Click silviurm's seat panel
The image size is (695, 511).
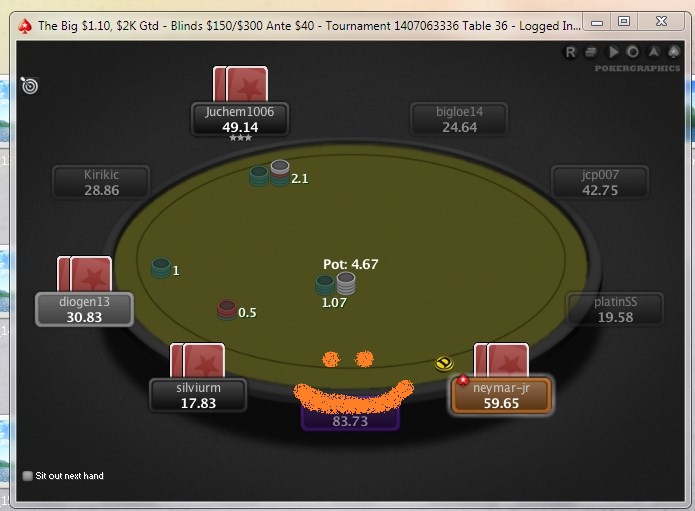pos(198,395)
